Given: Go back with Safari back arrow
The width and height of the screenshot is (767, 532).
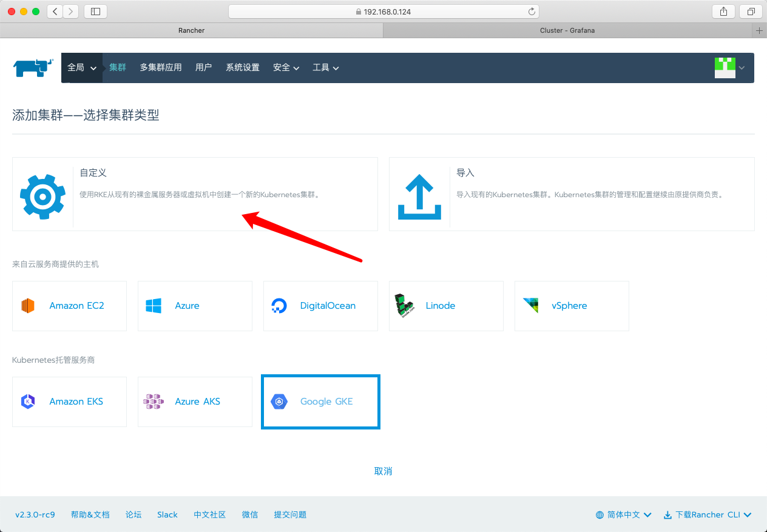Looking at the screenshot, I should pos(55,12).
